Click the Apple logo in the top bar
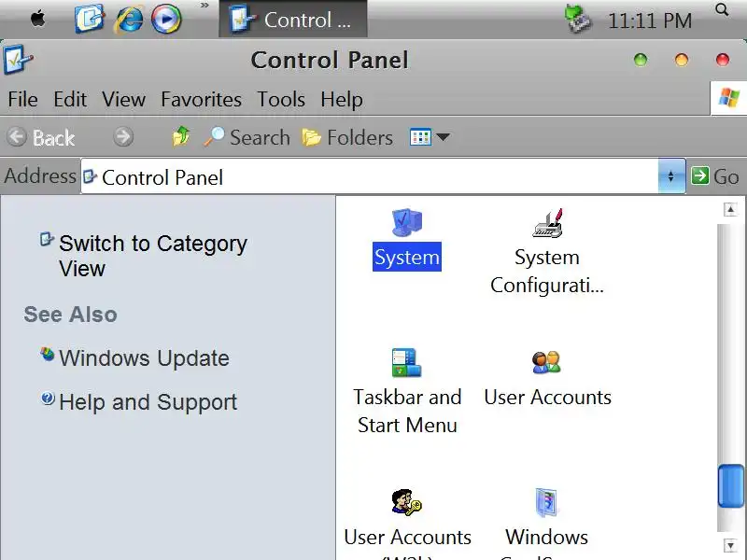The image size is (747, 560). tap(37, 20)
